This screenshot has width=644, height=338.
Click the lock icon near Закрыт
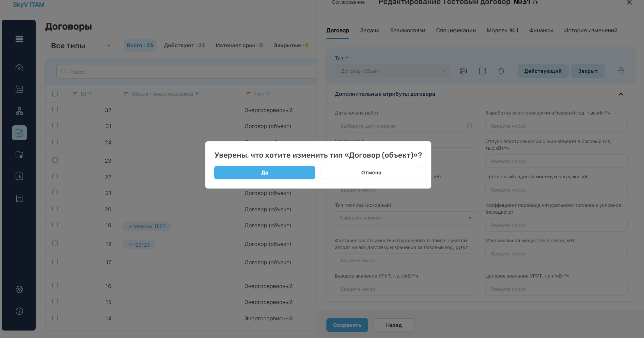(x=621, y=71)
